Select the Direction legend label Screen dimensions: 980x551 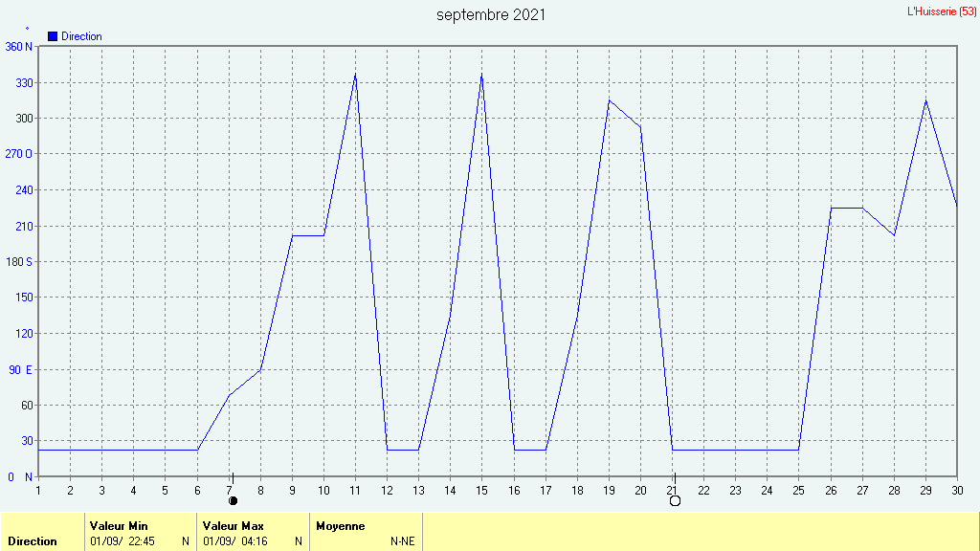click(x=81, y=36)
